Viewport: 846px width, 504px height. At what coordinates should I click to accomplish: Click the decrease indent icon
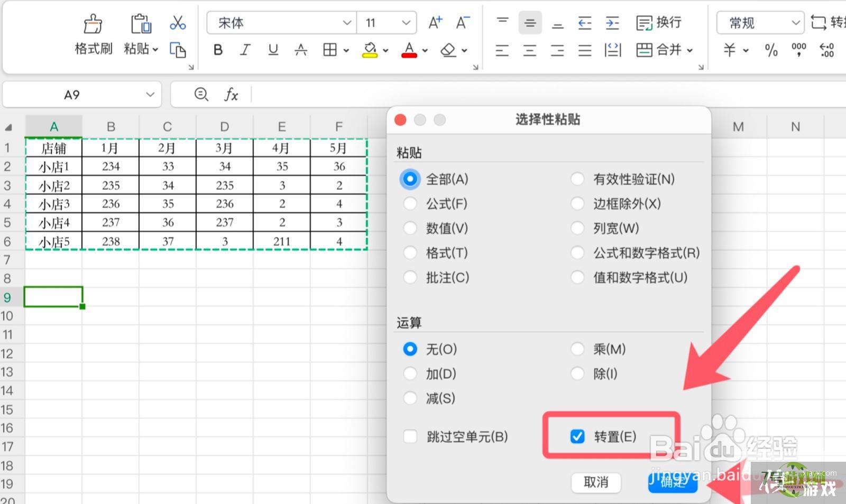[585, 23]
